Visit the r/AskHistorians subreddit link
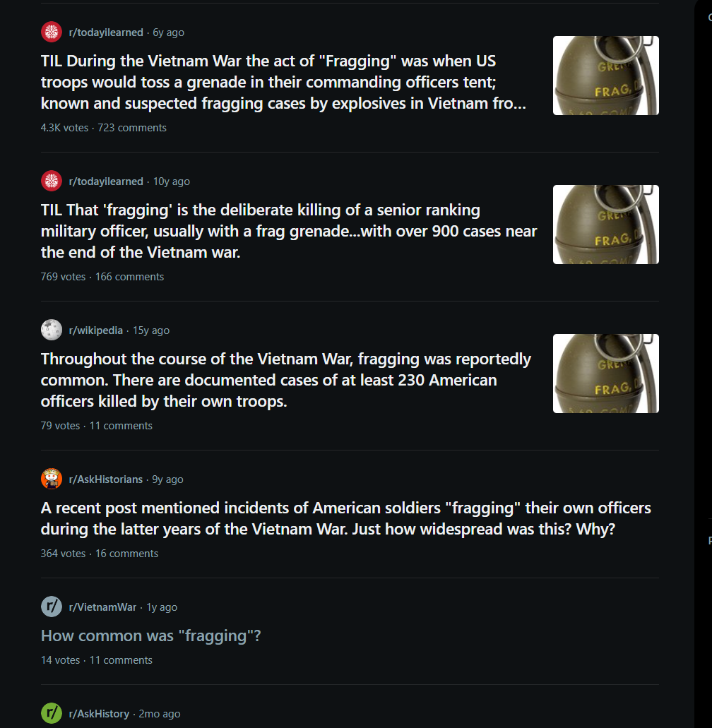Image resolution: width=712 pixels, height=728 pixels. coord(105,479)
